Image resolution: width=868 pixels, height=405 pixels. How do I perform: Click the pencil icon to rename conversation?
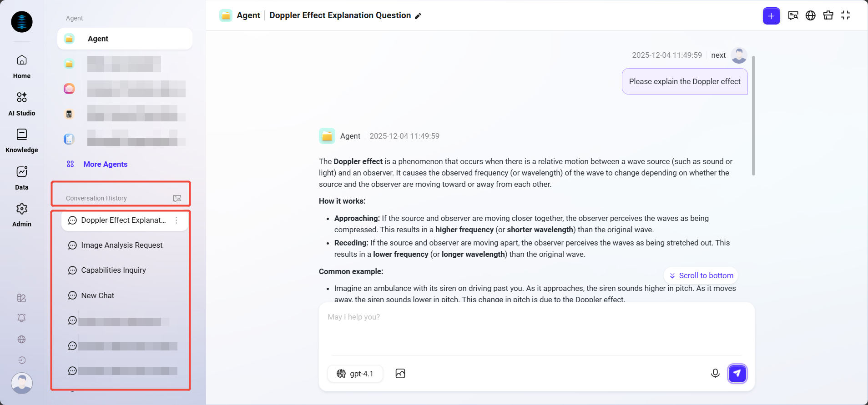pyautogui.click(x=418, y=16)
